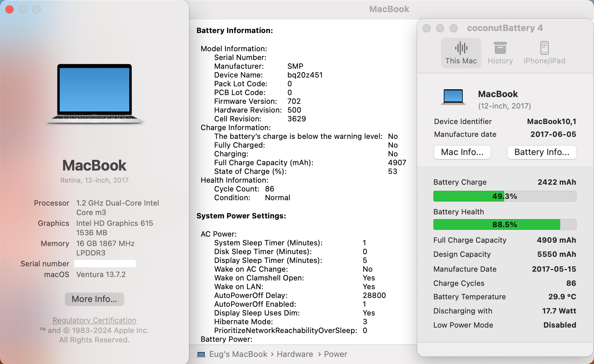
Task: Click the macOS Ventura 13.7.2 text
Action: pos(101,274)
